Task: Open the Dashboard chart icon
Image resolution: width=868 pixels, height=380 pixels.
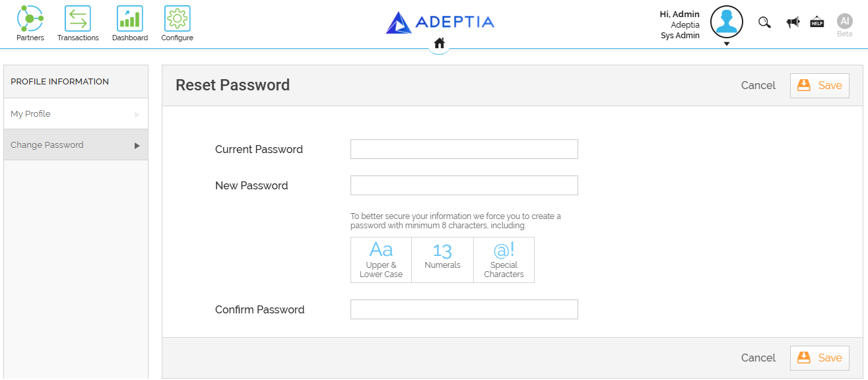Action: coord(130,18)
